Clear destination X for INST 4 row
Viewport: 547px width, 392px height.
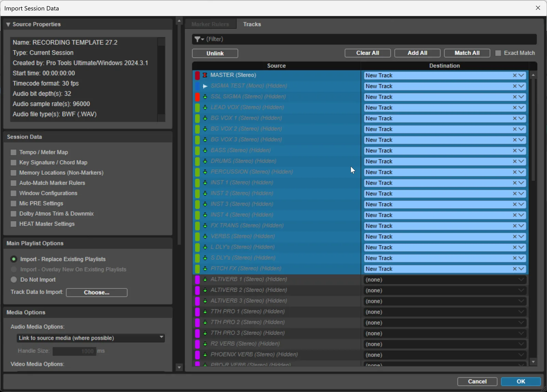515,215
